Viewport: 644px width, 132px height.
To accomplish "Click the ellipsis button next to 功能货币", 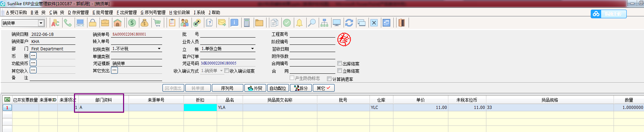I will [33, 63].
